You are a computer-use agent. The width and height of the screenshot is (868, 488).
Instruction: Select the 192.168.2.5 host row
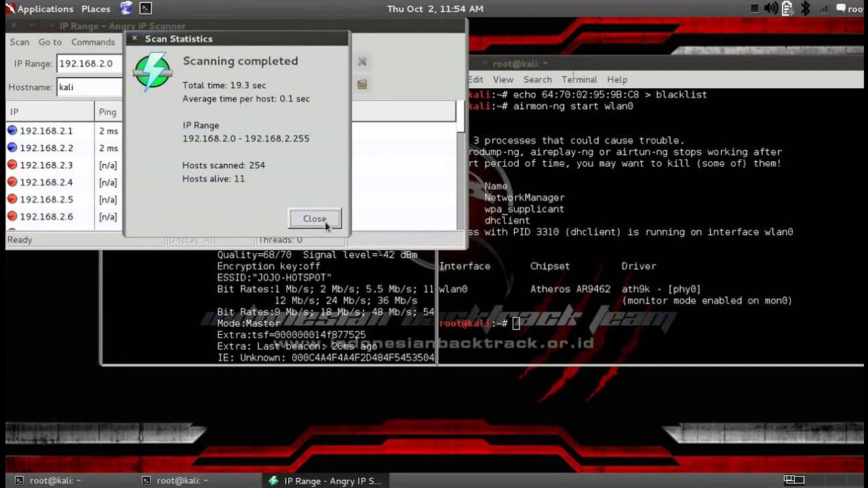coord(64,199)
